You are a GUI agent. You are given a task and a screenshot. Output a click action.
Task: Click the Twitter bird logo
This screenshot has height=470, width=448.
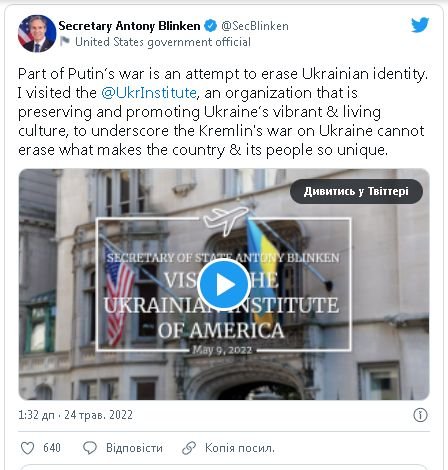[420, 25]
